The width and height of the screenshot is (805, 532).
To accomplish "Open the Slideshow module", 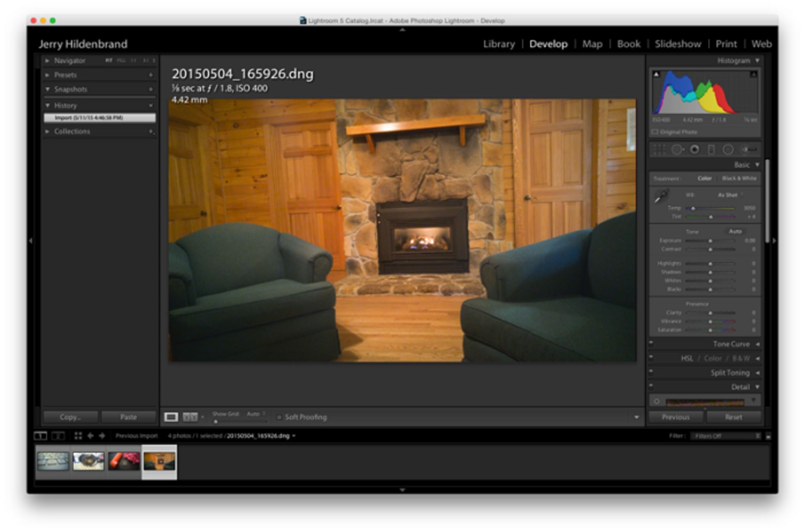I will [x=678, y=44].
